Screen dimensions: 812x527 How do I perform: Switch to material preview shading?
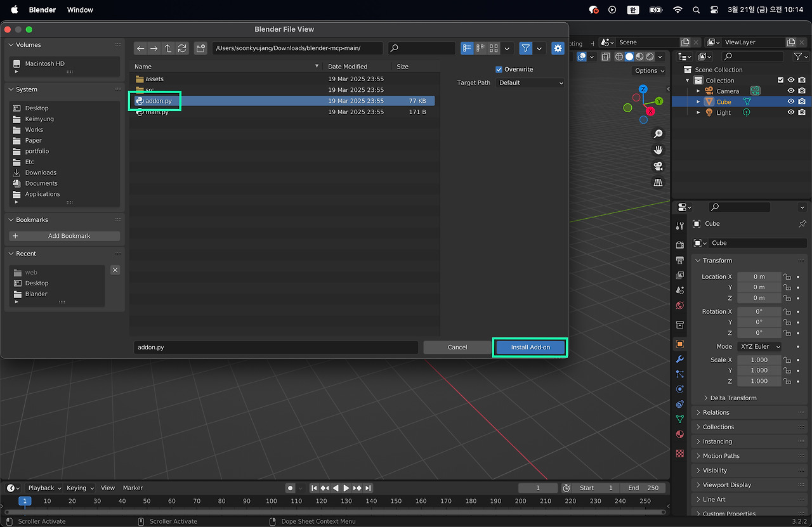coord(639,56)
